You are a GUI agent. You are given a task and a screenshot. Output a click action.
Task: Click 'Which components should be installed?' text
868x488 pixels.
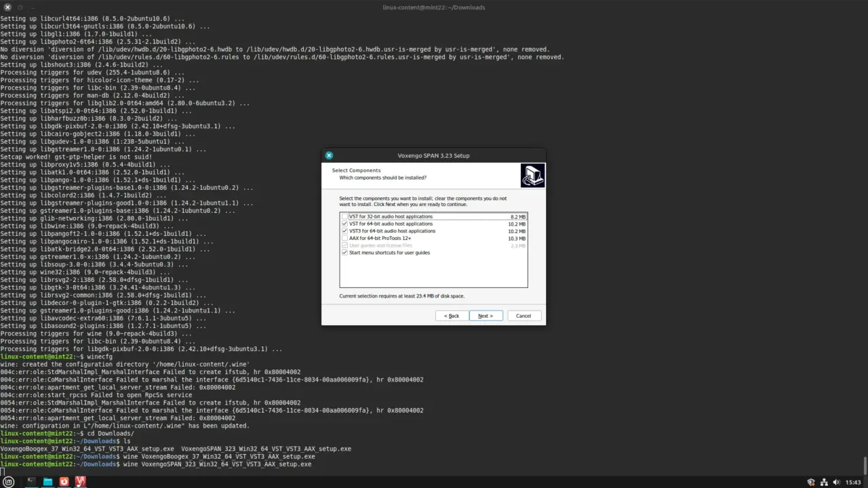pos(382,178)
